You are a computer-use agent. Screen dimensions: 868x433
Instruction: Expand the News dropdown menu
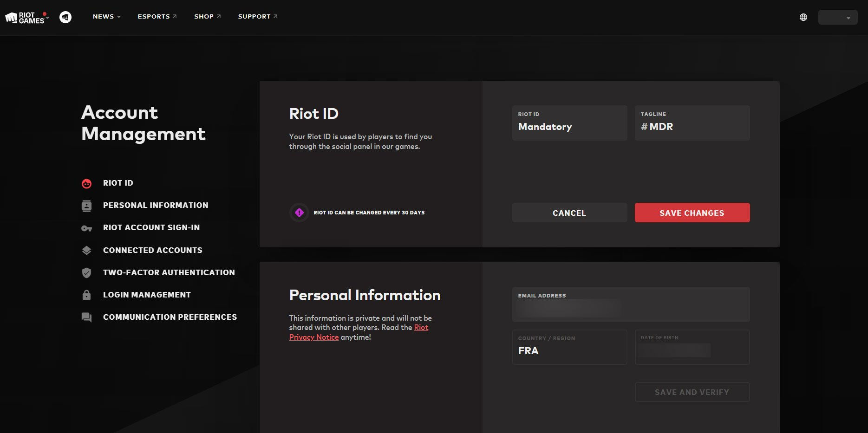(x=106, y=16)
